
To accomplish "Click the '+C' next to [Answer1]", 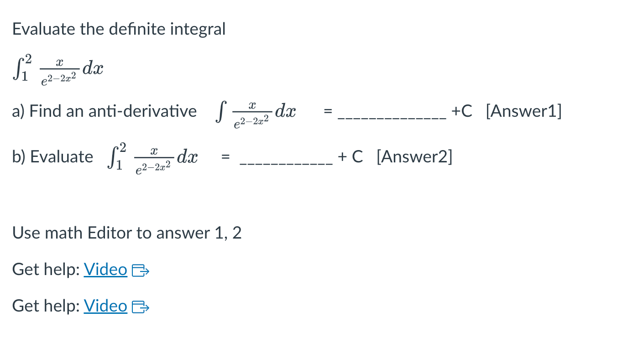I will coord(462,111).
